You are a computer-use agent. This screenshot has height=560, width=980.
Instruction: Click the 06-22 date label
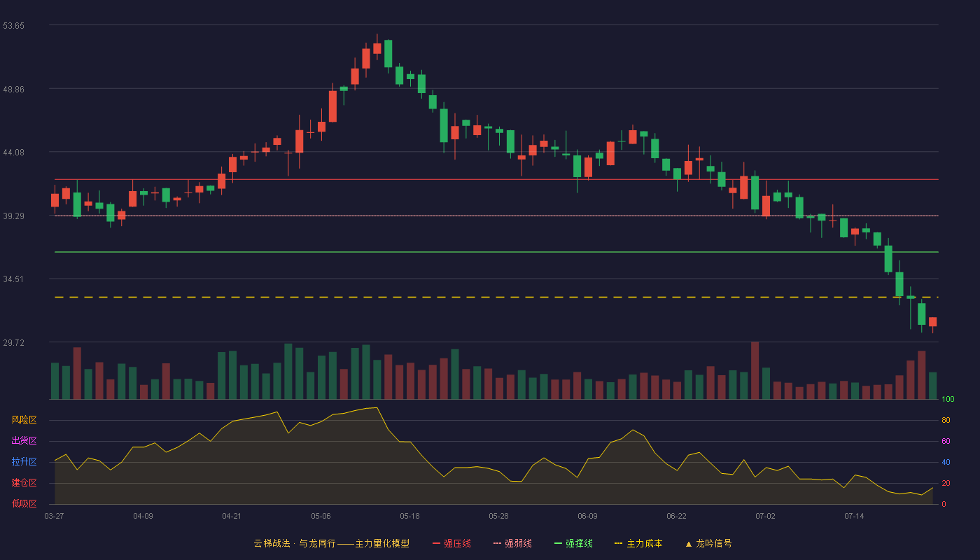[x=676, y=516]
